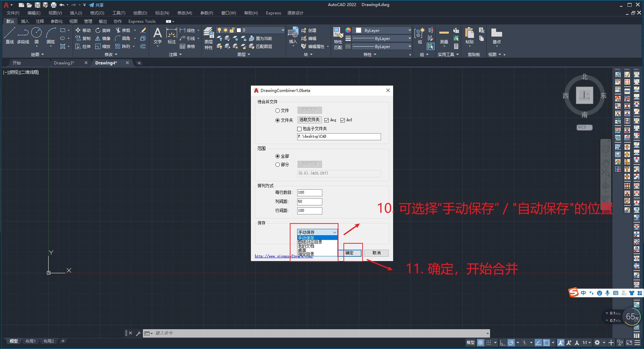
Task: Open the 文件(F) menu
Action: [x=13, y=13]
